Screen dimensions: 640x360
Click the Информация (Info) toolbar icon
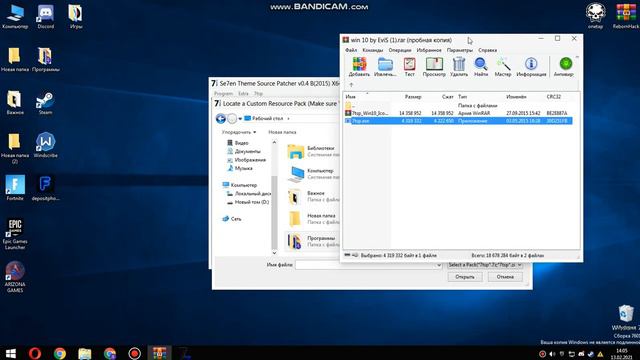coord(531,67)
